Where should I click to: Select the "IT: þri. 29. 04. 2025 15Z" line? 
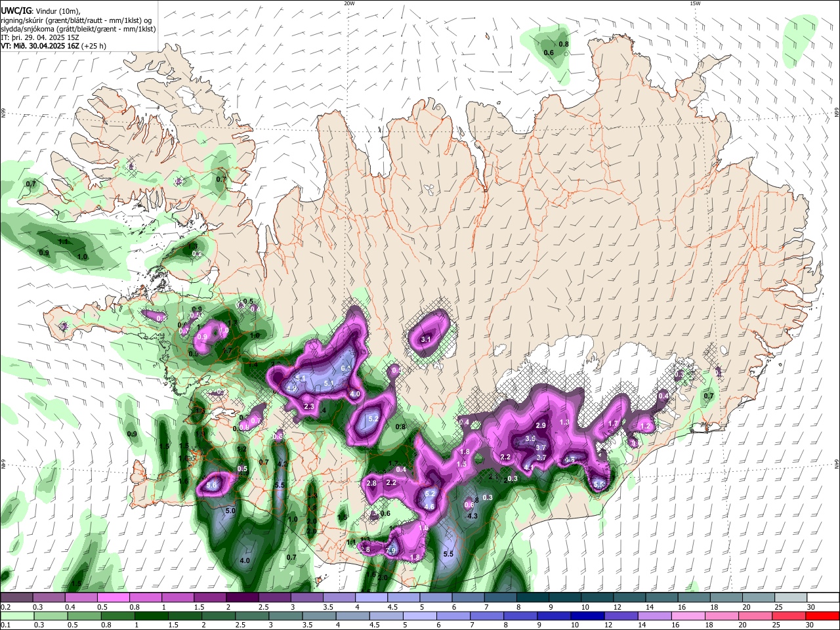40,37
